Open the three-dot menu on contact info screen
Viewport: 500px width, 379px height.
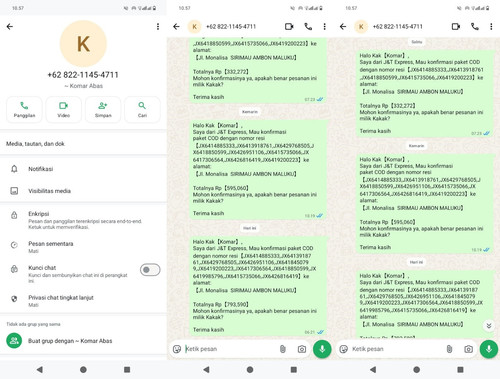[x=158, y=27]
